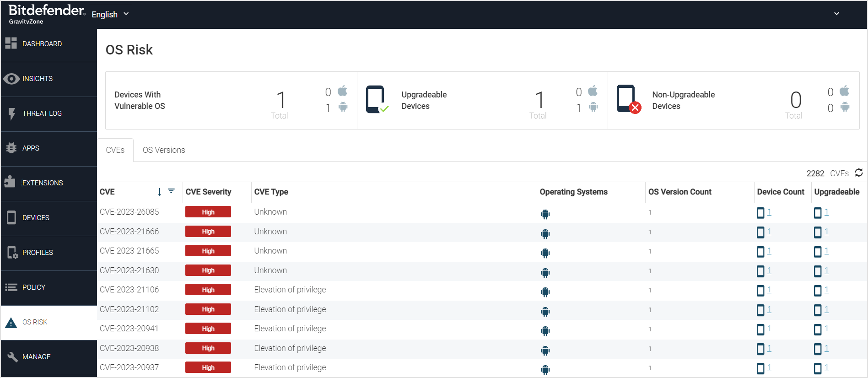
Task: Open Device Count link for CVE-2023-26085
Action: point(770,212)
